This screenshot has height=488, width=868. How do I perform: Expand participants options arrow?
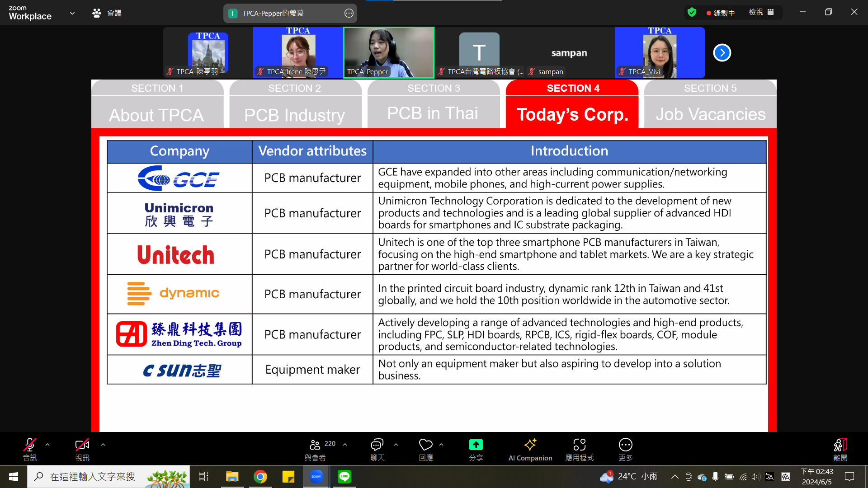pyautogui.click(x=345, y=445)
